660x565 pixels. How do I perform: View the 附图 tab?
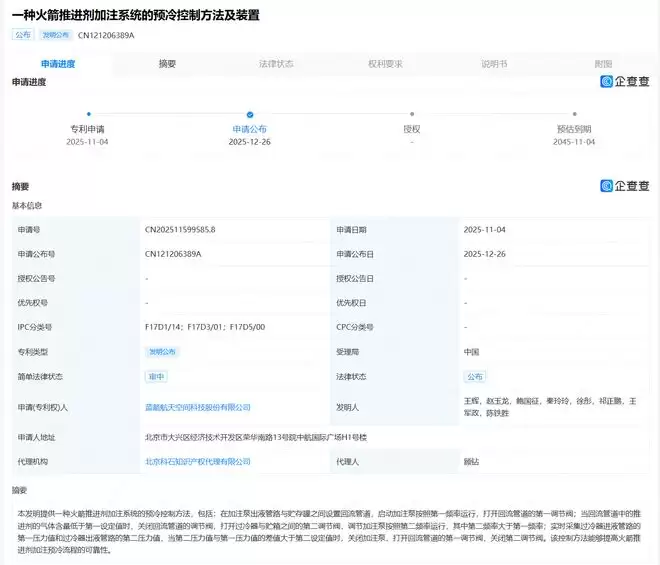click(x=603, y=64)
